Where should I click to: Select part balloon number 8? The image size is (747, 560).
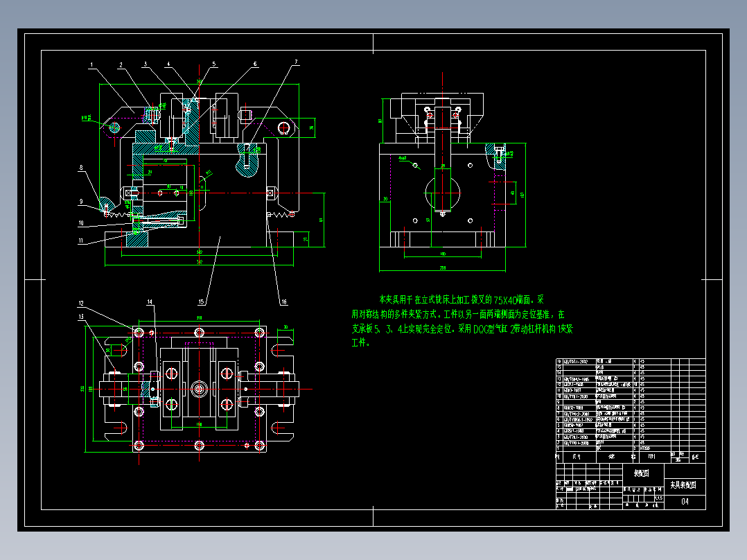81,167
